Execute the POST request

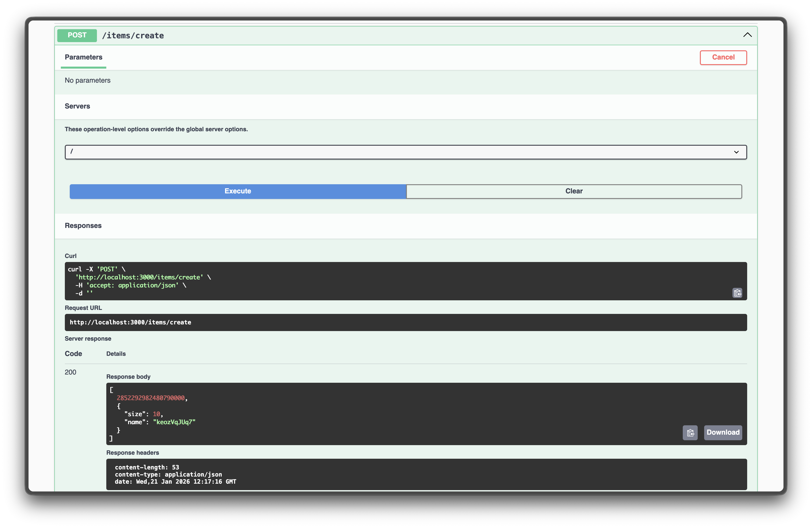tap(238, 191)
